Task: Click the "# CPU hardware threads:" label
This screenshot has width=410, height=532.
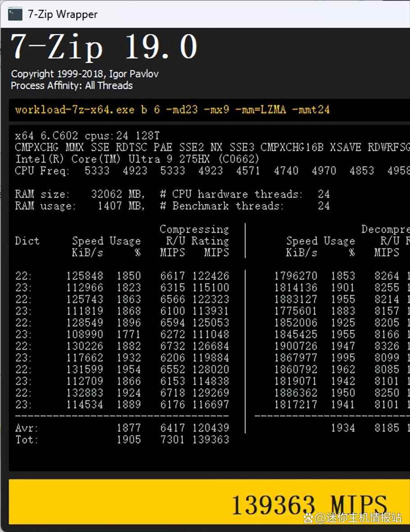Action: (x=230, y=194)
